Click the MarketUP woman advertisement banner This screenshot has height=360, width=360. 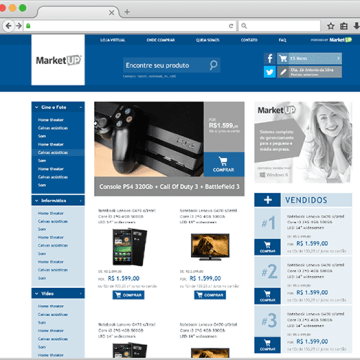(x=303, y=142)
